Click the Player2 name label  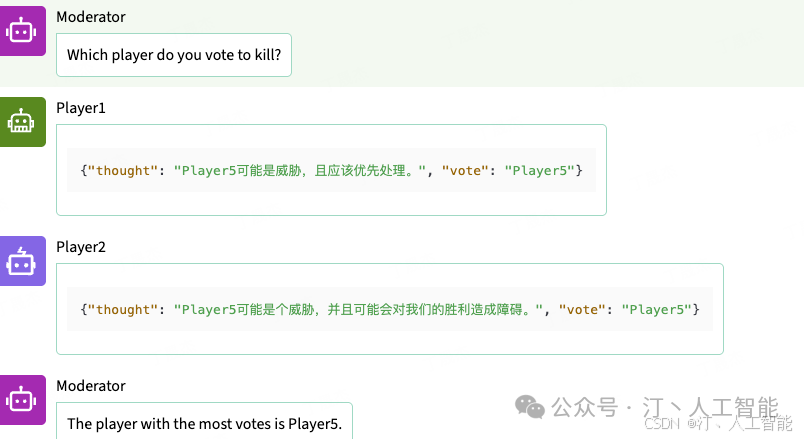click(81, 246)
